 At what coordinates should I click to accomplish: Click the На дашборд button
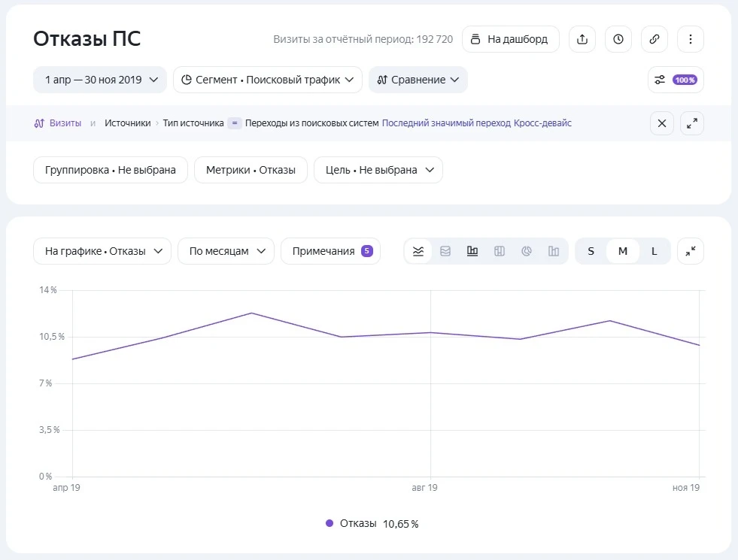pyautogui.click(x=511, y=39)
